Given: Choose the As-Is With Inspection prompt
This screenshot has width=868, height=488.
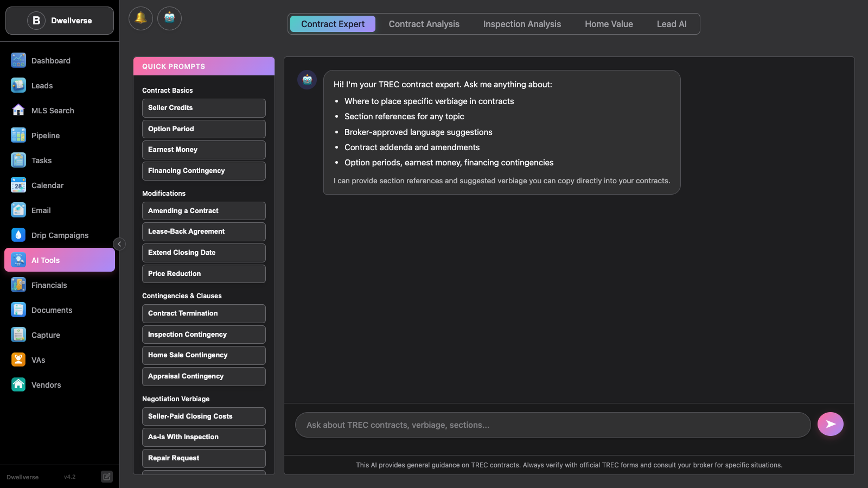Looking at the screenshot, I should (204, 437).
